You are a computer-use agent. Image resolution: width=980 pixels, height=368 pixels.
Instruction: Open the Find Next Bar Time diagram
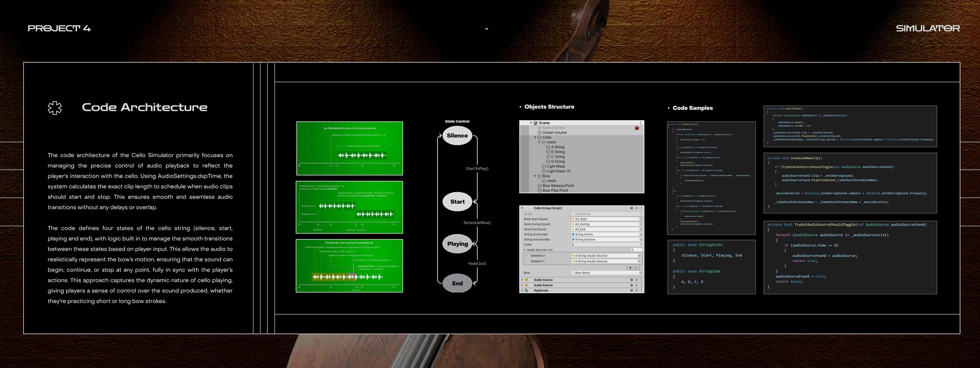[x=350, y=266]
